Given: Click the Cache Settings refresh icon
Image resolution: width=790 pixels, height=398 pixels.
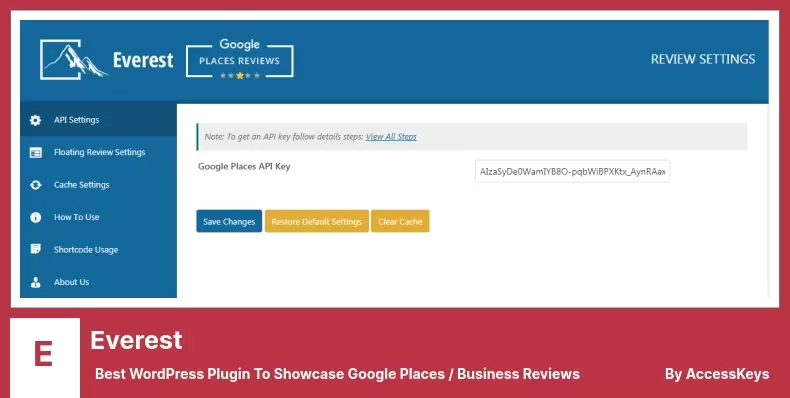Looking at the screenshot, I should point(35,185).
